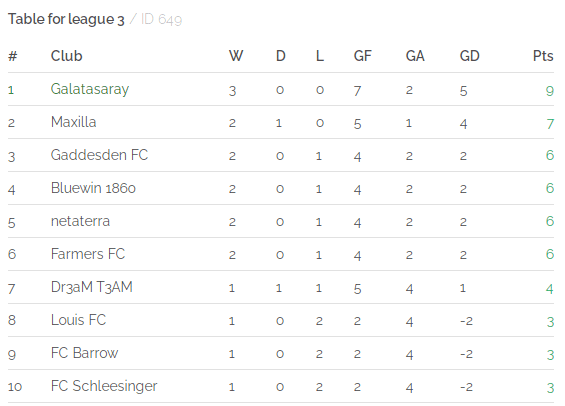
Task: Select Farmers FC club name
Action: pos(88,254)
